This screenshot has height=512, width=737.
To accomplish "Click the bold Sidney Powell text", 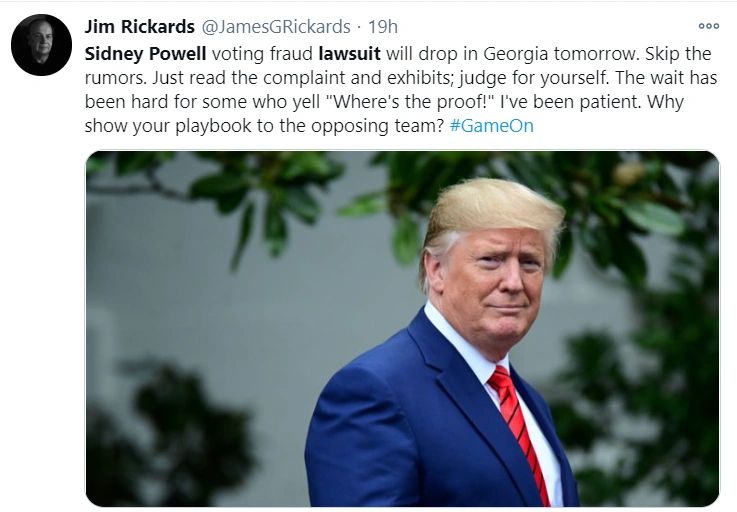I will click(x=145, y=54).
